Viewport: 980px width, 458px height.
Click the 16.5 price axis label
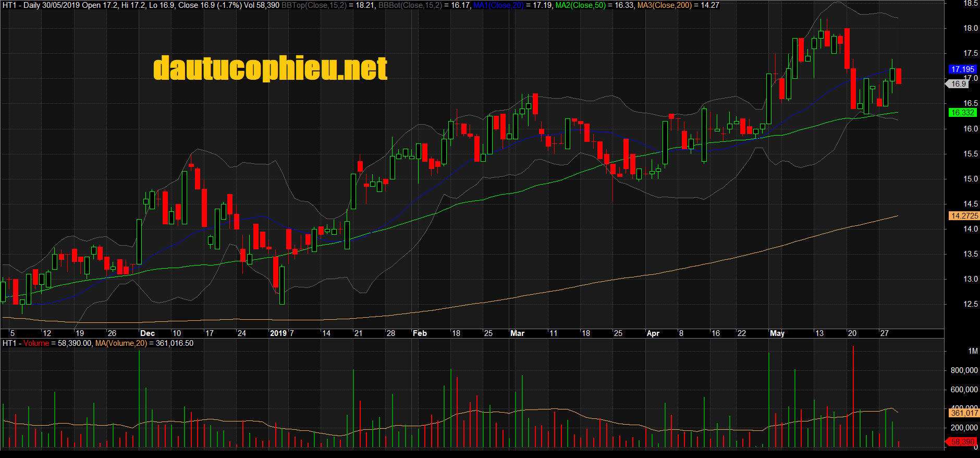[971, 103]
